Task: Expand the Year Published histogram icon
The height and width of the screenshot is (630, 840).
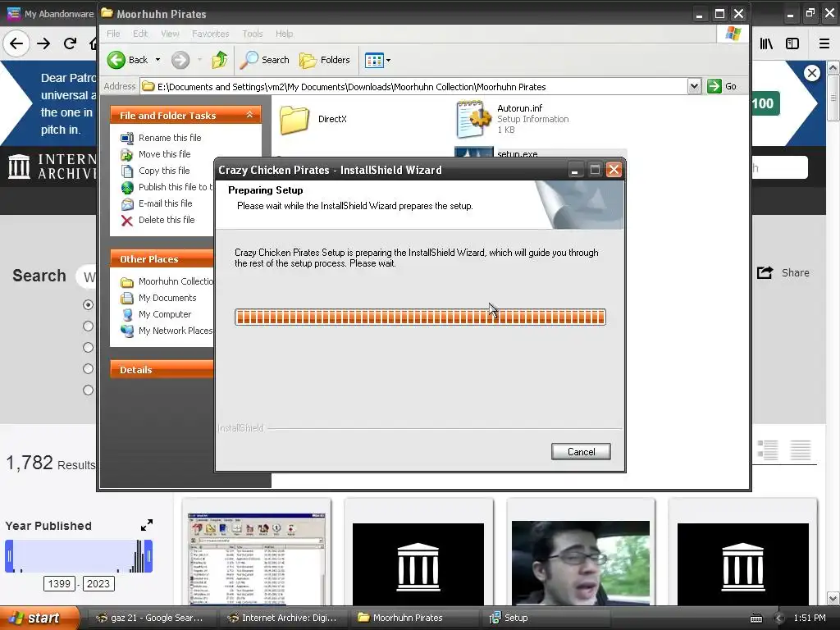Action: [147, 525]
